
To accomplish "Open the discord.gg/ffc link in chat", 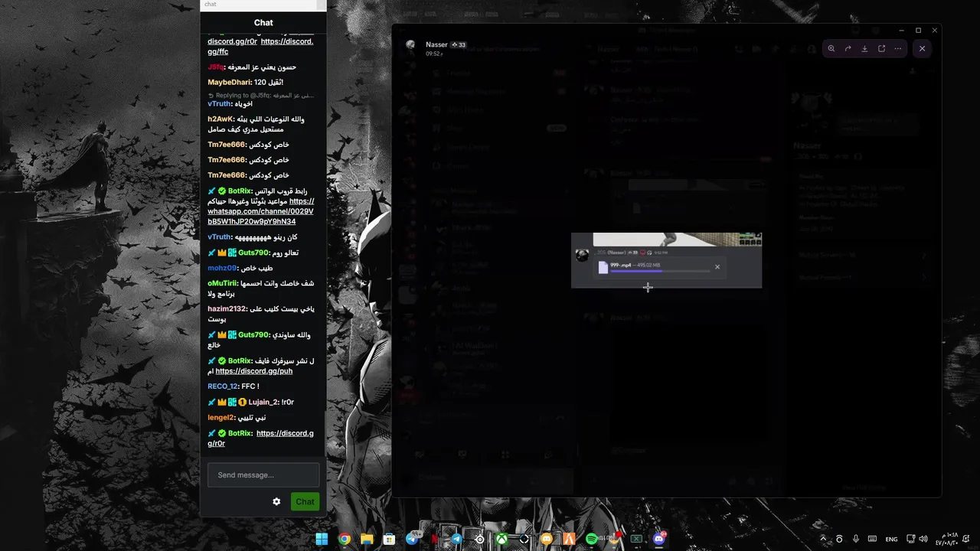I will 260,47.
